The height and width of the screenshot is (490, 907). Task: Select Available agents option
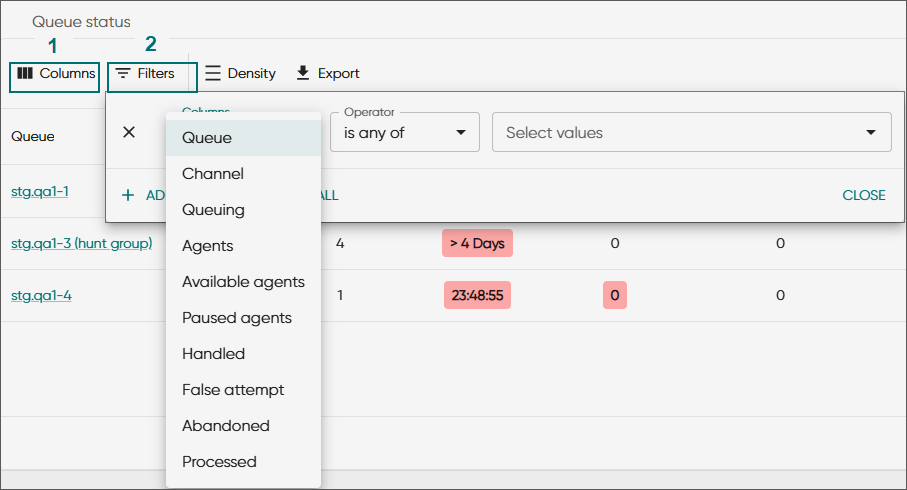pos(244,282)
